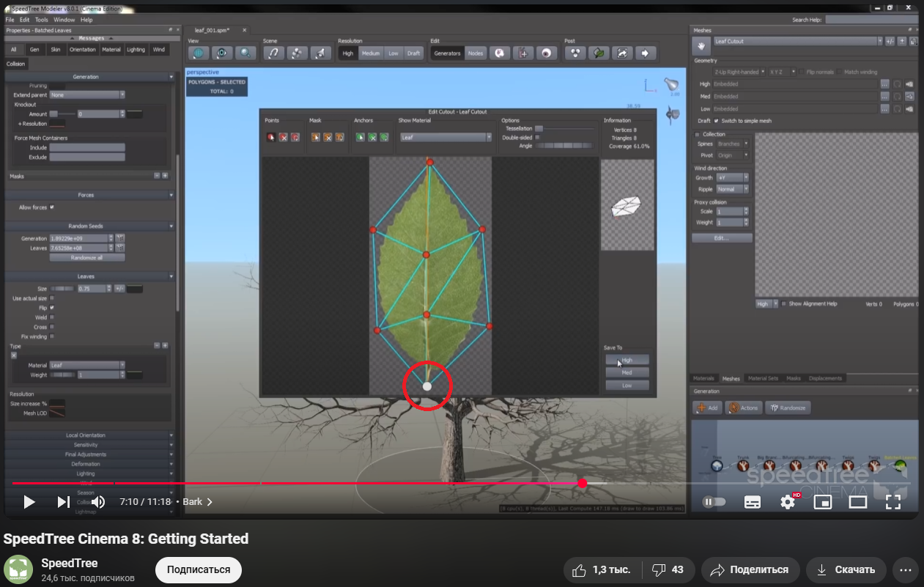Click the Post green leaf icon
The image size is (924, 587).
599,53
